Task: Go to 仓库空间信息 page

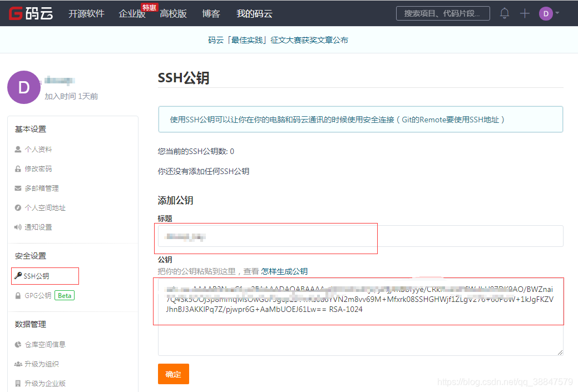Action: point(45,345)
